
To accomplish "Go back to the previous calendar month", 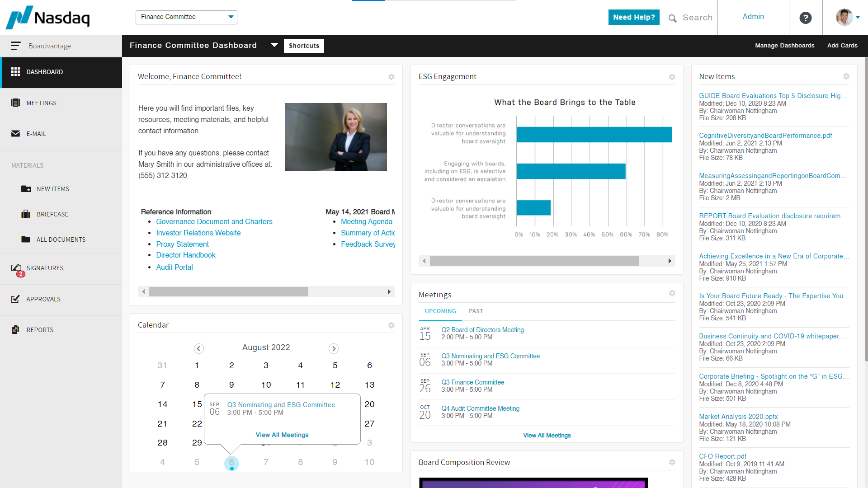I will pos(198,348).
